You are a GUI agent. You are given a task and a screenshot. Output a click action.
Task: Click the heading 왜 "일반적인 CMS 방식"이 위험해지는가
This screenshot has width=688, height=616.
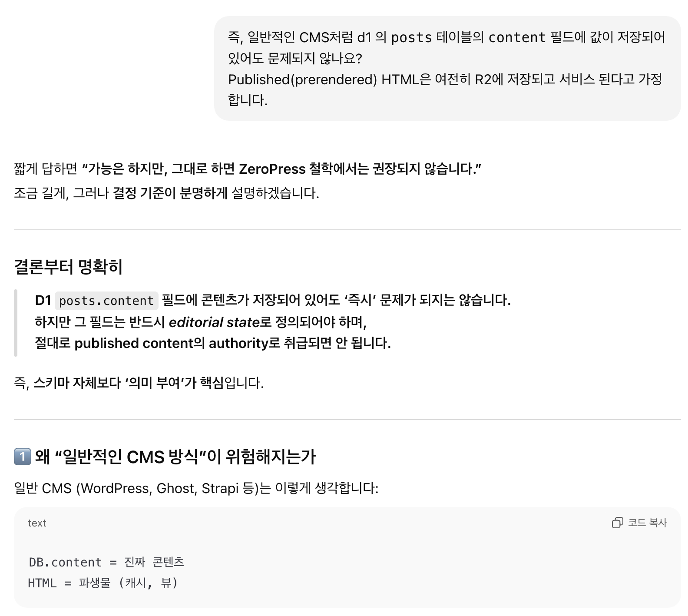(x=175, y=457)
